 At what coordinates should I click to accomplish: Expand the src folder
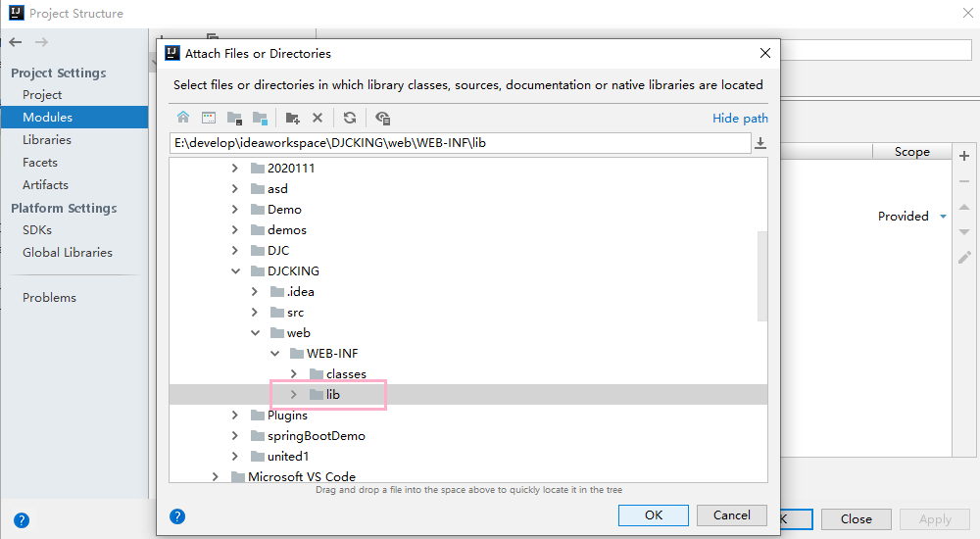tap(255, 312)
